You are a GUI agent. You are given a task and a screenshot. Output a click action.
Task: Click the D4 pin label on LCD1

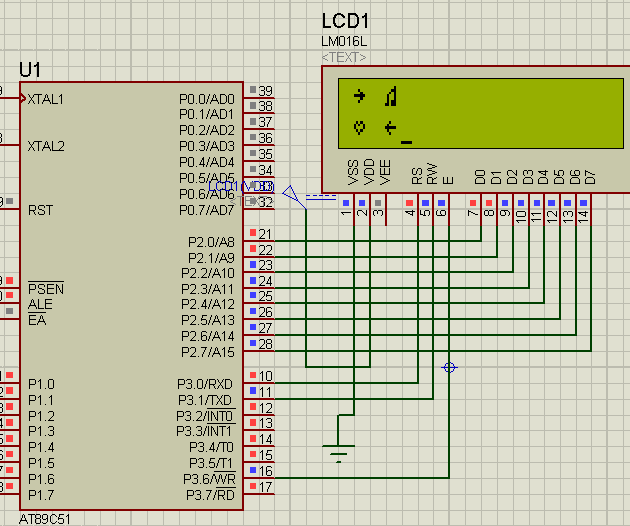click(543, 177)
